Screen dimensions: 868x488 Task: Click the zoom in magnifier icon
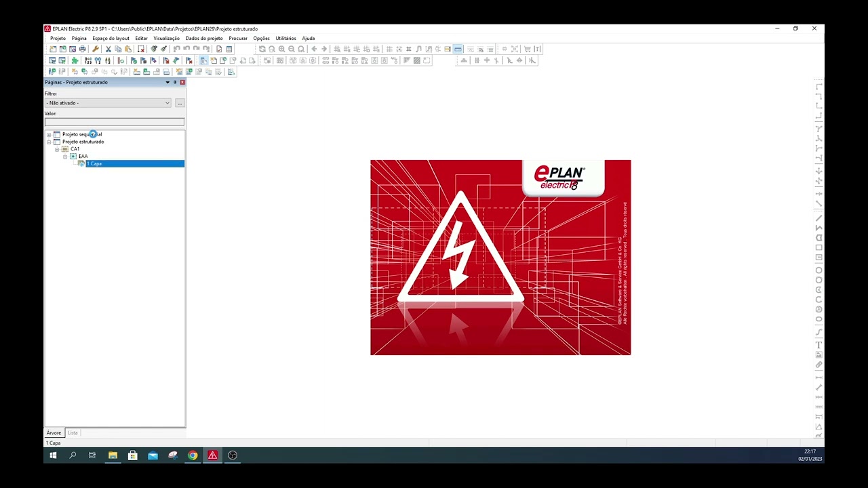coord(281,49)
